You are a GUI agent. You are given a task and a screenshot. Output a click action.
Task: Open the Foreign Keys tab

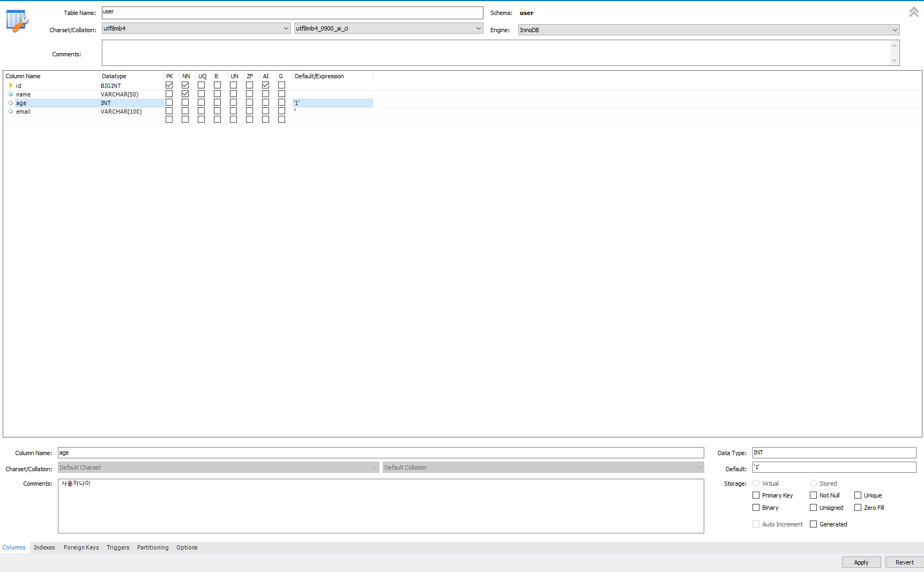click(x=81, y=547)
